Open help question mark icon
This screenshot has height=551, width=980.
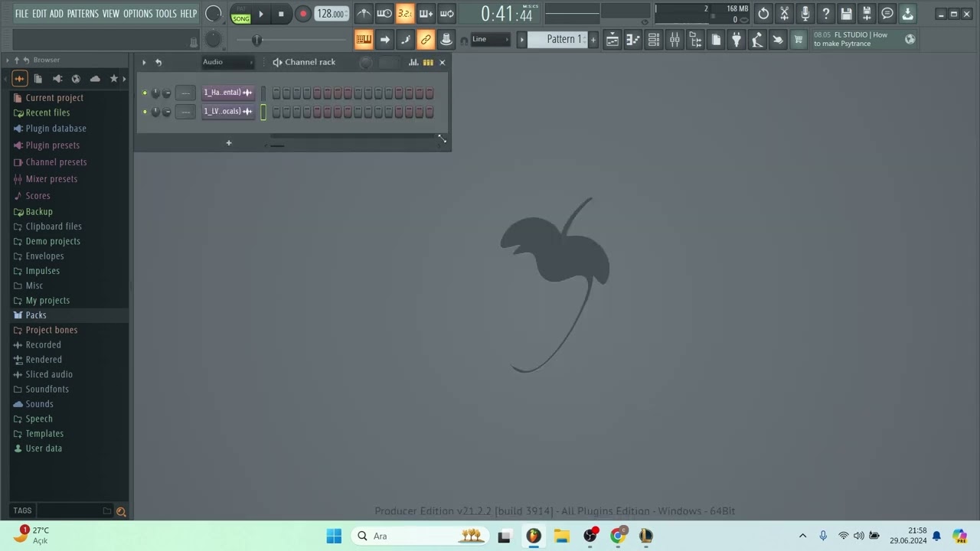tap(825, 14)
